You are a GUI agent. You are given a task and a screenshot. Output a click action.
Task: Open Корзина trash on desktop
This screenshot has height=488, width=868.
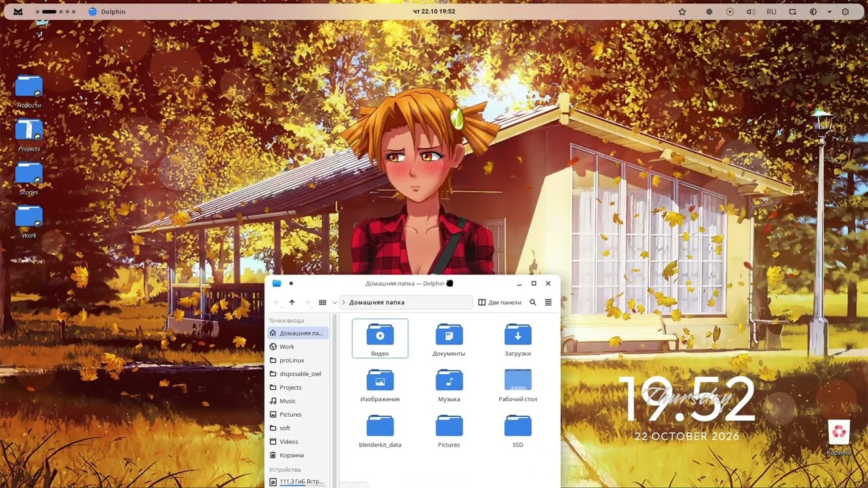[x=839, y=437]
